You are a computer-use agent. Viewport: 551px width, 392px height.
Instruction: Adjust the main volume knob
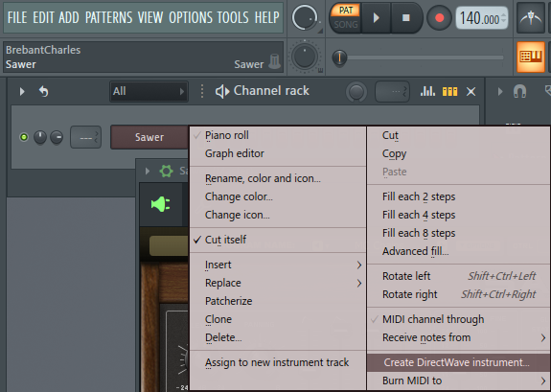pyautogui.click(x=305, y=17)
